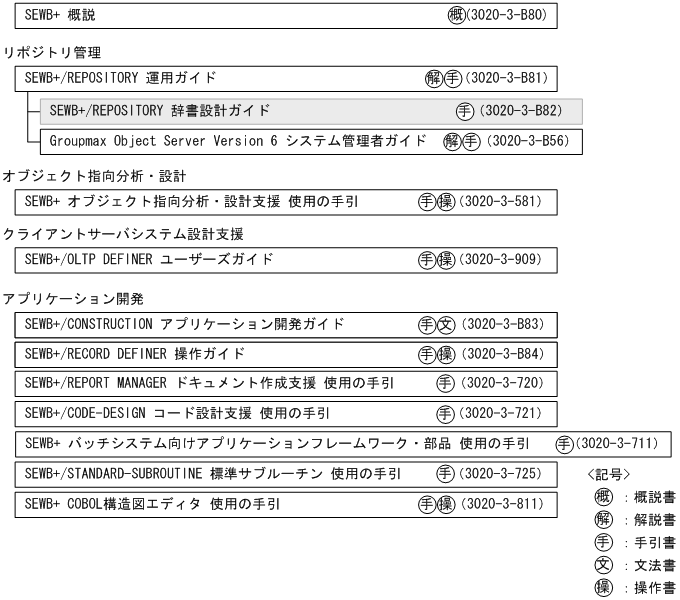This screenshot has width=680, height=600.
Task: Click the 文 circle icon beside 3020-3-B83
Action: (446, 325)
